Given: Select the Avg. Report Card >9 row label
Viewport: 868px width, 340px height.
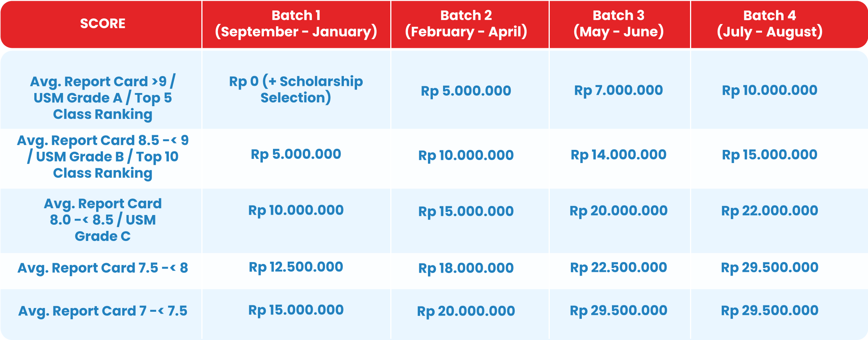Looking at the screenshot, I should click(103, 98).
